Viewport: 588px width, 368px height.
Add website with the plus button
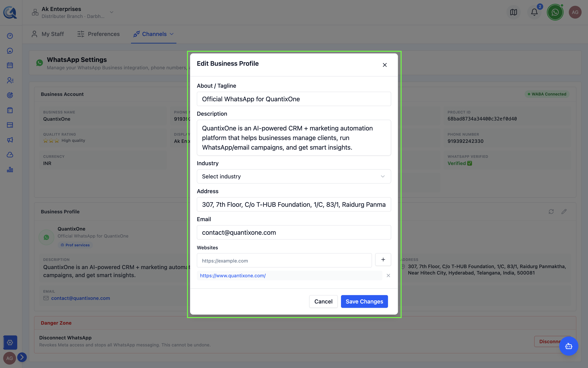383,260
